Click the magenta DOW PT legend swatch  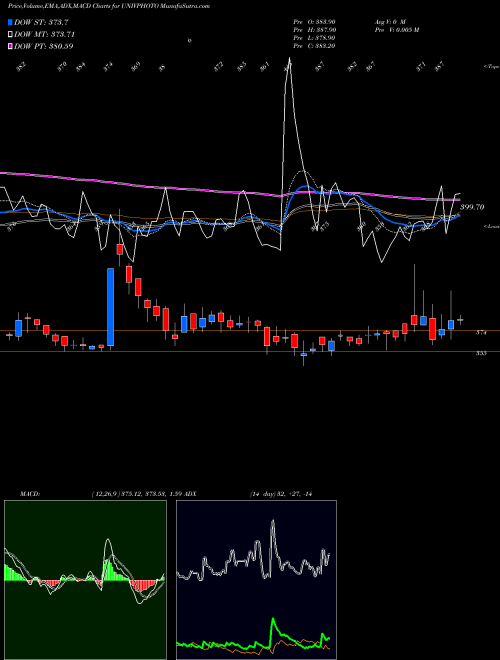[10, 46]
